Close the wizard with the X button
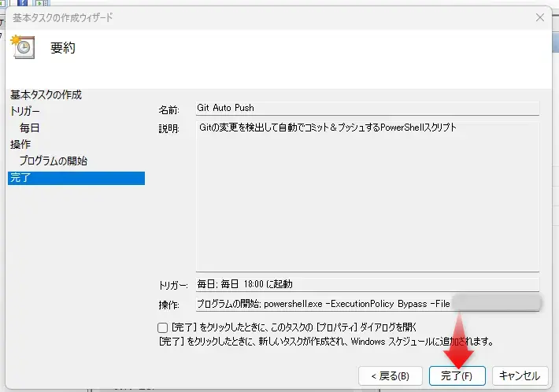 pos(539,17)
